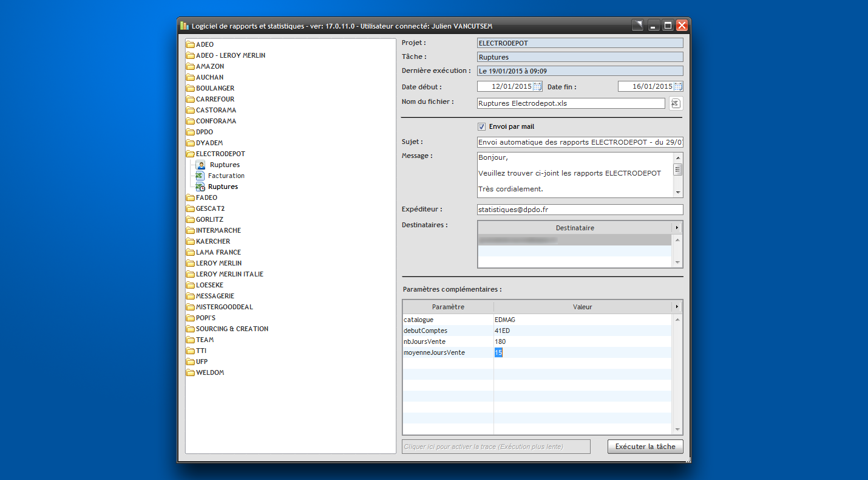Click the Expéditeur email field

click(x=580, y=210)
